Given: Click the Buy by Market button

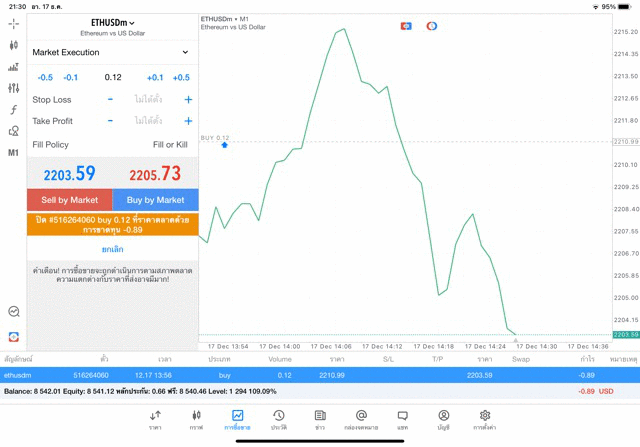Looking at the screenshot, I should [x=155, y=200].
